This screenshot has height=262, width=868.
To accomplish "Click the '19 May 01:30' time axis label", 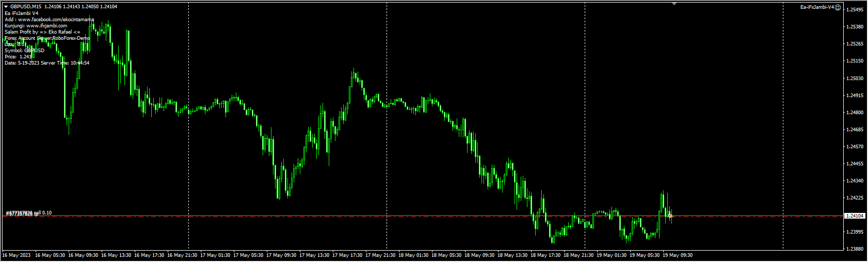I will tap(612, 255).
